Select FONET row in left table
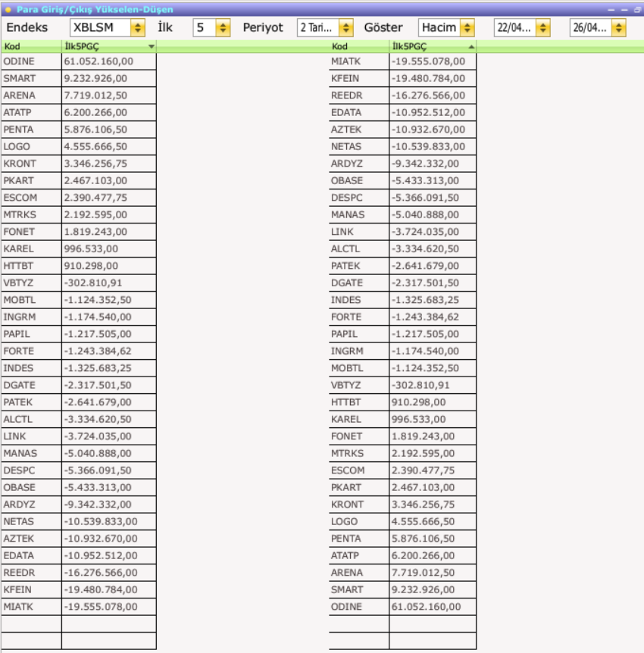Image resolution: width=644 pixels, height=653 pixels. point(79,232)
